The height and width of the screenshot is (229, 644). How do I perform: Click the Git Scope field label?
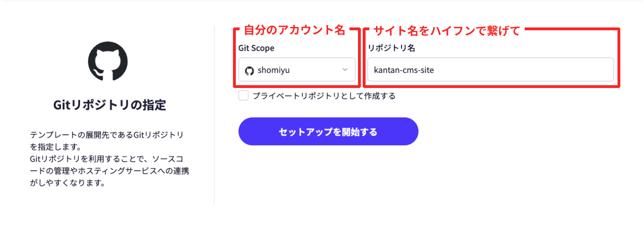256,48
